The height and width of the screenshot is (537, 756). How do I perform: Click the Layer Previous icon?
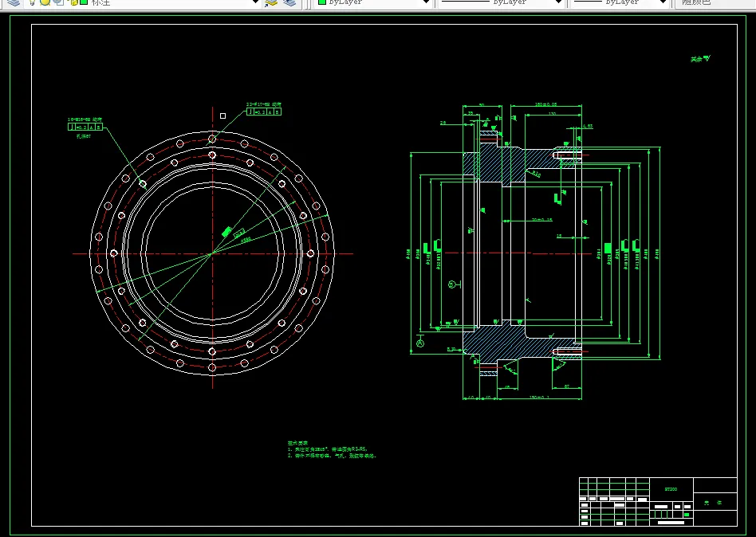[289, 3]
